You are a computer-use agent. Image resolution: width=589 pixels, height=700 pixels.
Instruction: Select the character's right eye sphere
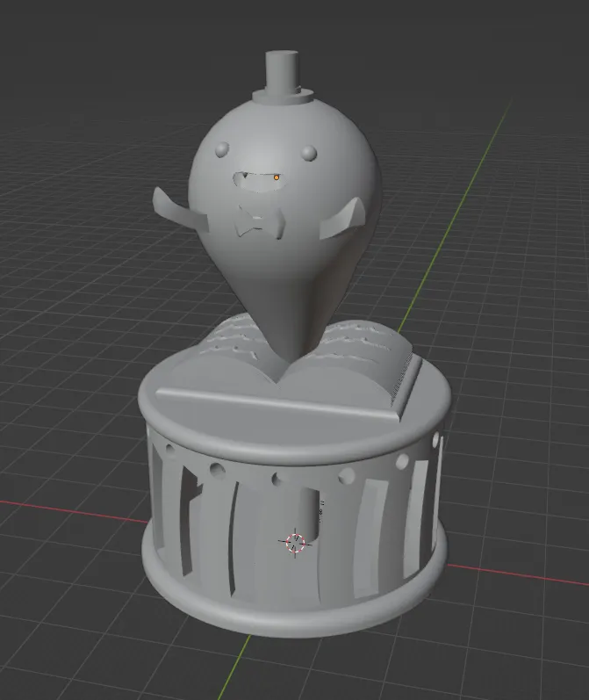[x=309, y=153]
